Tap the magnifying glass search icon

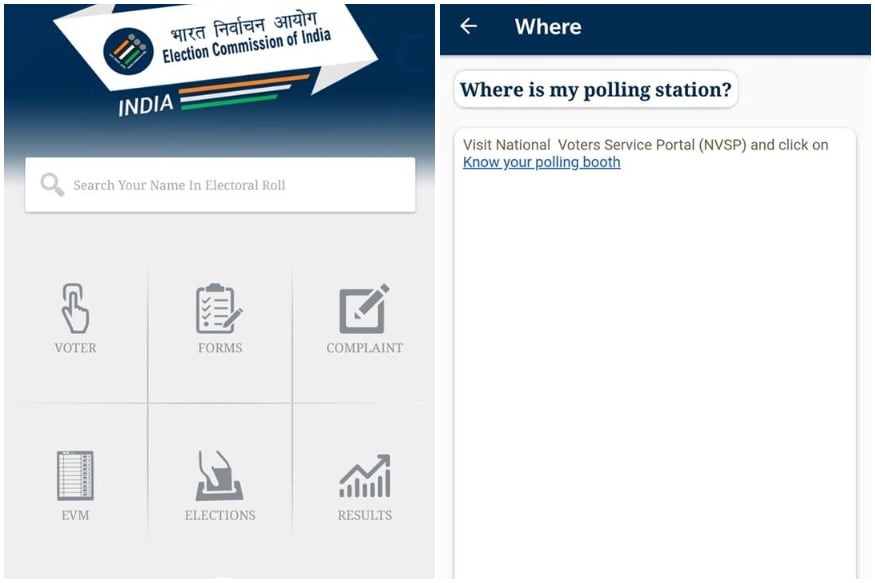[52, 185]
